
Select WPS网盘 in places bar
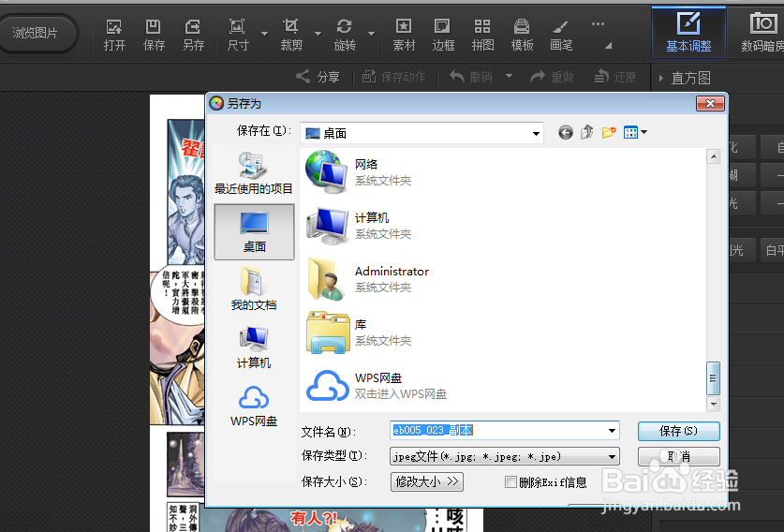tap(254, 406)
